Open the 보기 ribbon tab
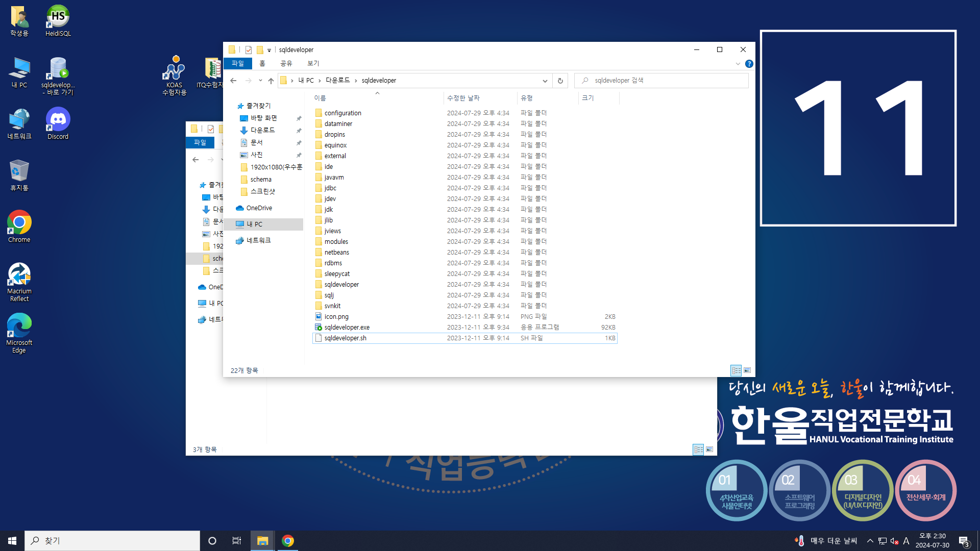 coord(313,63)
